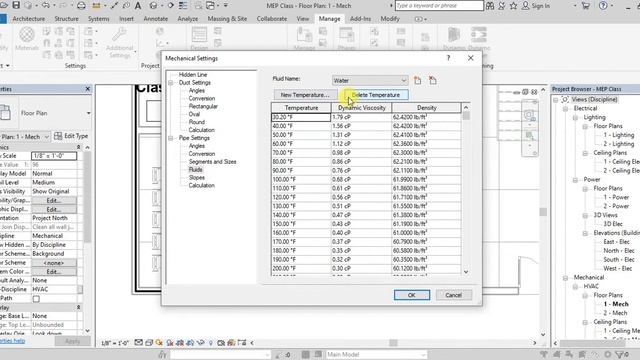Click the Properties help link

point(12,341)
